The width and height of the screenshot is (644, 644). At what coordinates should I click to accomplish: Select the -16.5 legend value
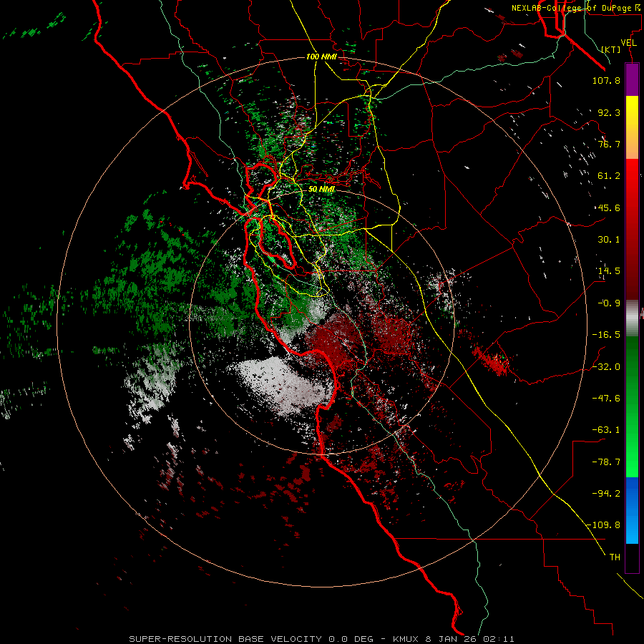click(606, 335)
